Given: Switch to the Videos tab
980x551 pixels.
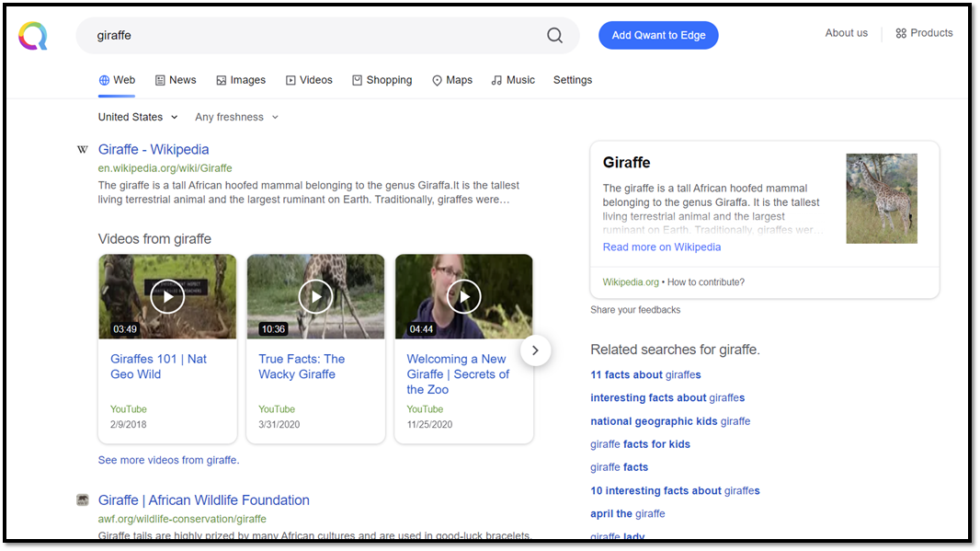Looking at the screenshot, I should pos(309,80).
